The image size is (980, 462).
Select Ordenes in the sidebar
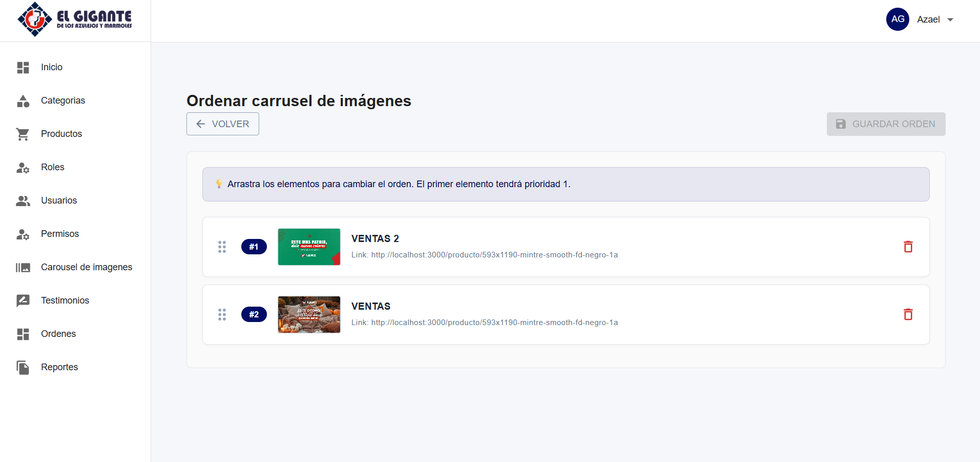coord(58,334)
